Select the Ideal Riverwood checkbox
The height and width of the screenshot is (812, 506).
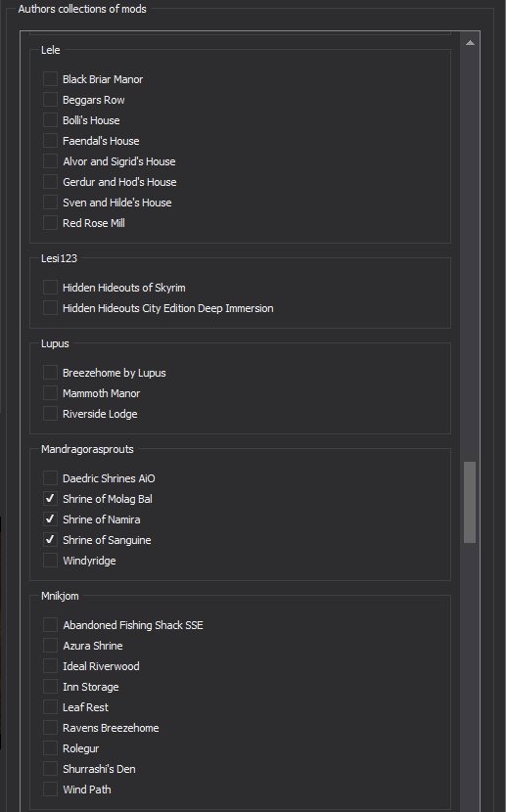[50, 666]
